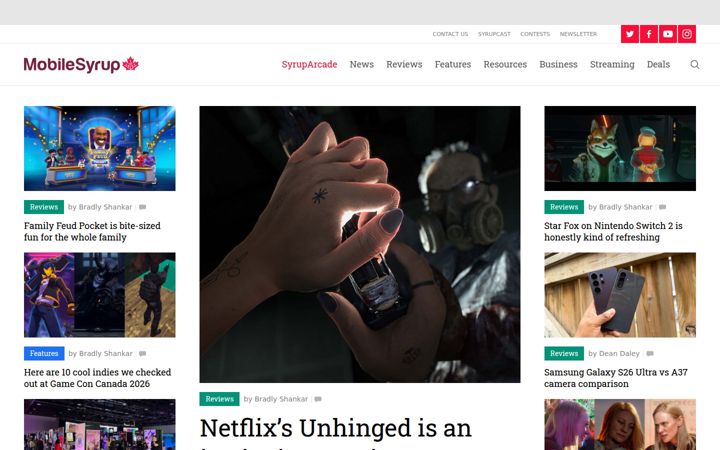Open comments icon for Star Fox article
Viewport: 720px width, 450px height.
pyautogui.click(x=663, y=207)
